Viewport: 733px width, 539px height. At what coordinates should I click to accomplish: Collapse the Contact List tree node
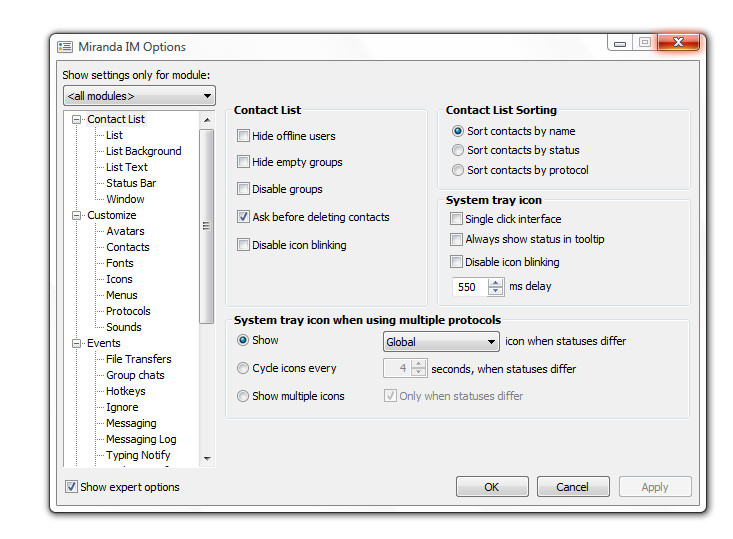point(76,120)
